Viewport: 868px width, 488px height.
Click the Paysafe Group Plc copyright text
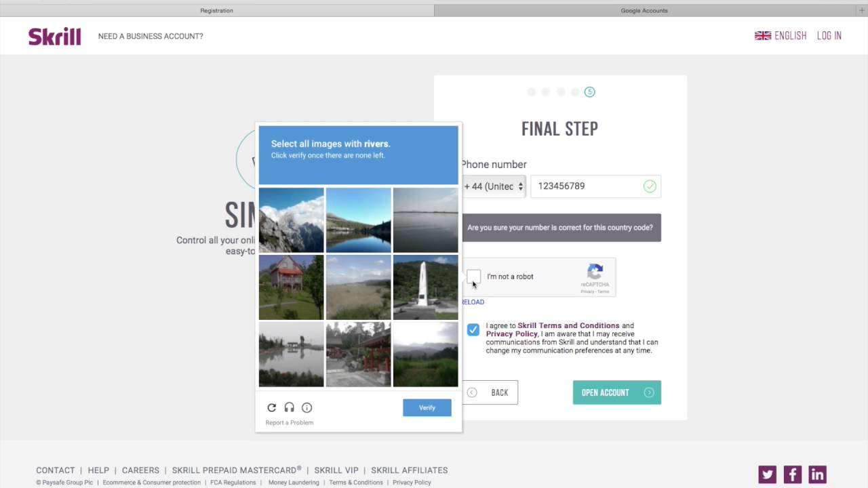click(x=64, y=483)
